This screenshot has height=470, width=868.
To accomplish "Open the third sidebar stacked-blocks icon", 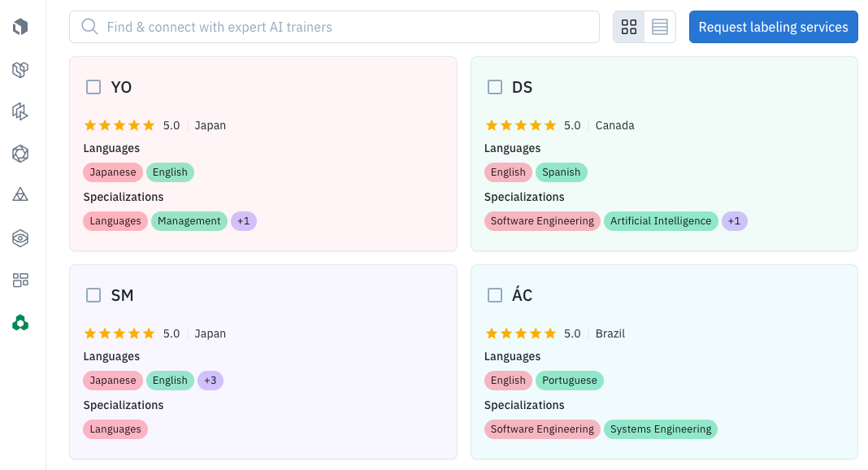I will point(20,112).
